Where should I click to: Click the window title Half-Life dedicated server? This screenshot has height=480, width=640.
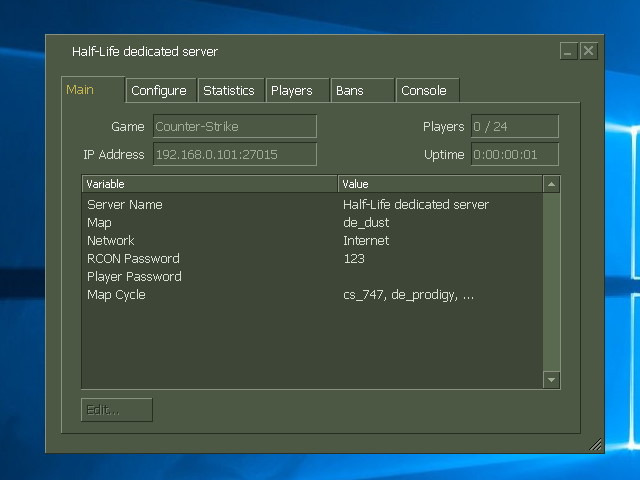coord(145,51)
